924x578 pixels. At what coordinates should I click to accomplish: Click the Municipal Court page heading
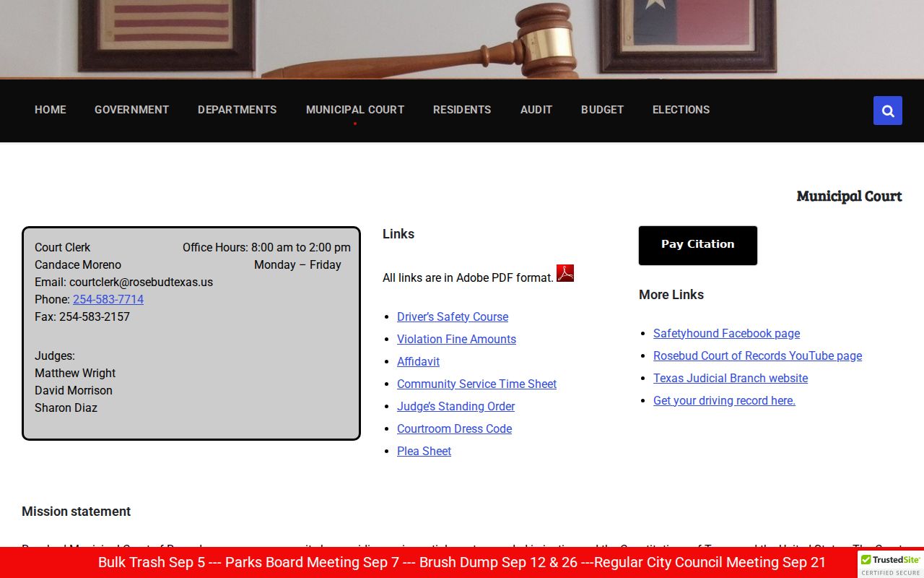click(x=849, y=196)
